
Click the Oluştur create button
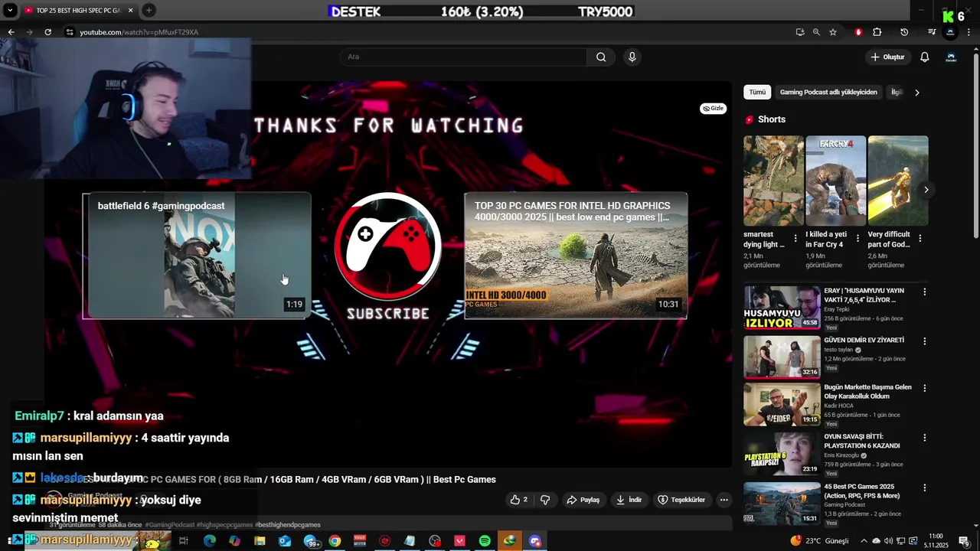coord(887,57)
